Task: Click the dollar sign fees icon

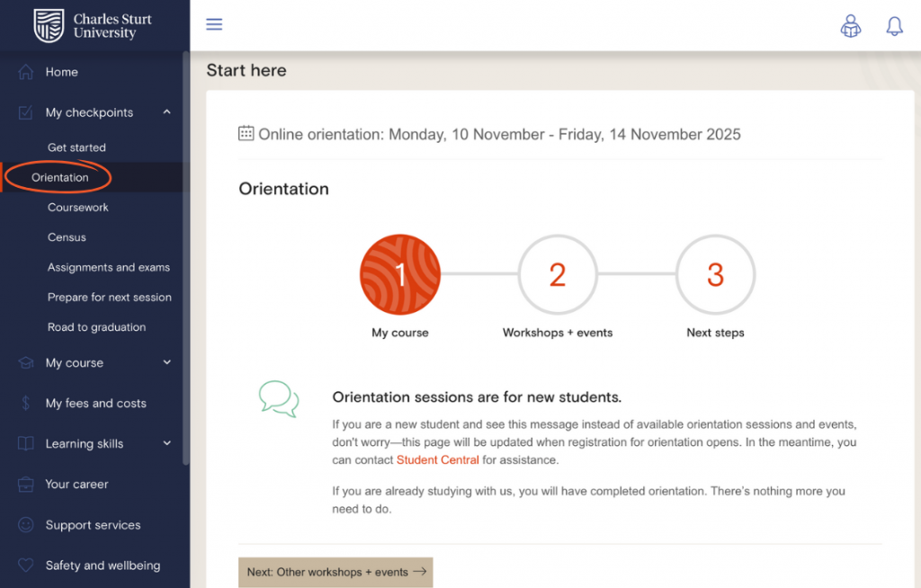Action: click(x=26, y=404)
